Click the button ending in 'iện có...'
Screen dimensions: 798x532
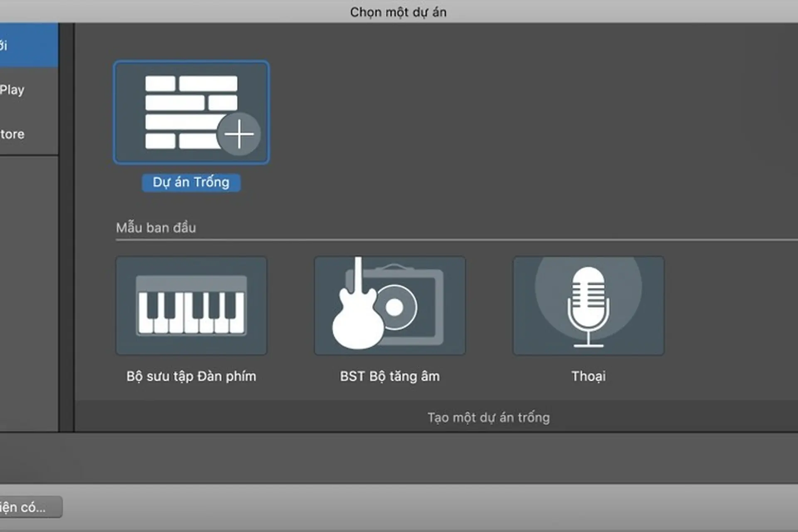[31, 507]
